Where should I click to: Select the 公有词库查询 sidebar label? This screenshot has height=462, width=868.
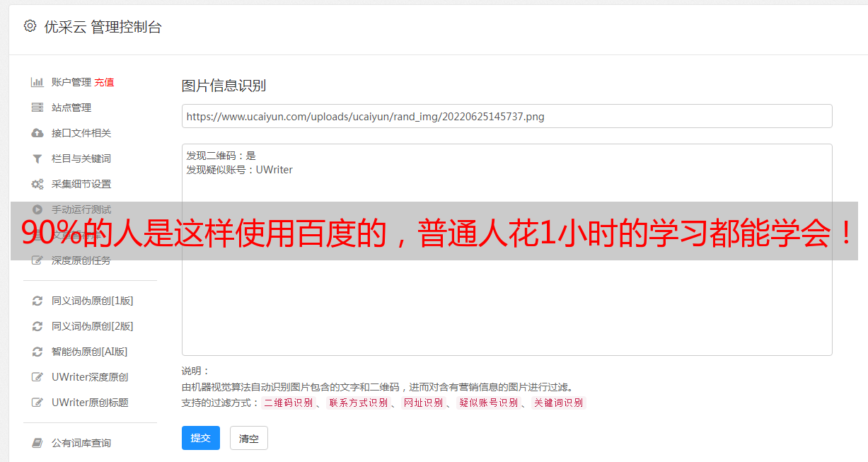pyautogui.click(x=81, y=443)
